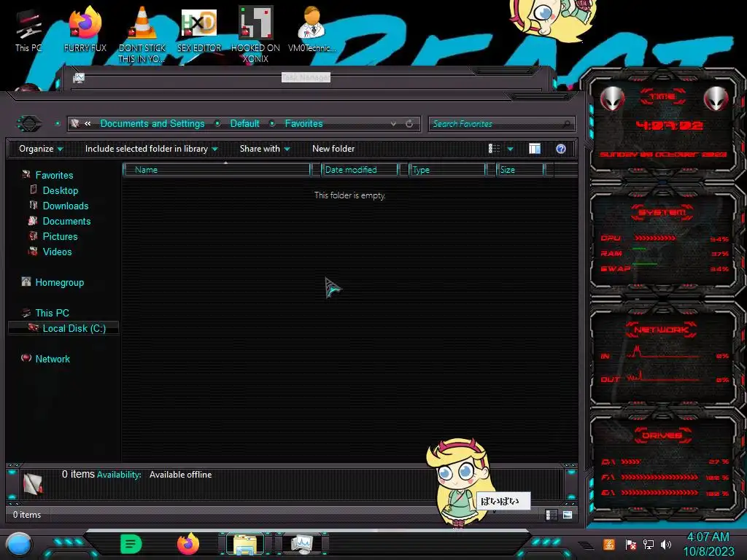Screen dimensions: 747x560
Task: Open the recent locations dropdown dot
Action: [58, 124]
